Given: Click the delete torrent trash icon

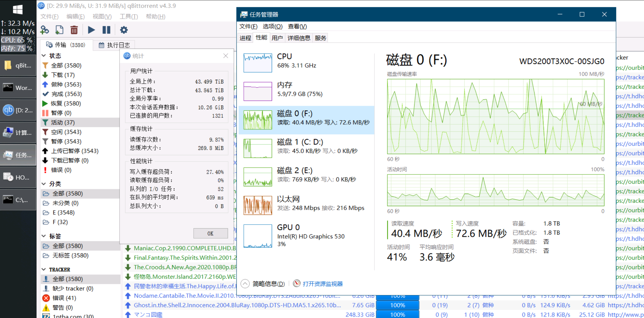Looking at the screenshot, I should [x=74, y=30].
